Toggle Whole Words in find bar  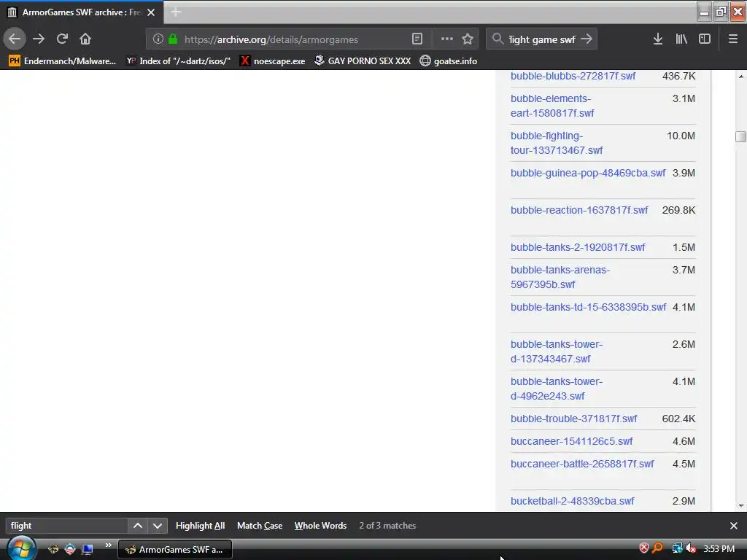pyautogui.click(x=320, y=526)
